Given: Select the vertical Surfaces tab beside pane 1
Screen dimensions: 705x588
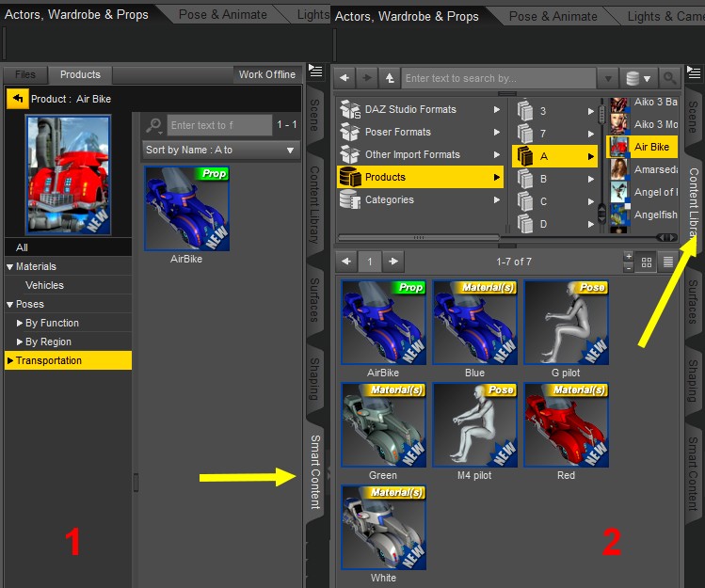Looking at the screenshot, I should 314,300.
